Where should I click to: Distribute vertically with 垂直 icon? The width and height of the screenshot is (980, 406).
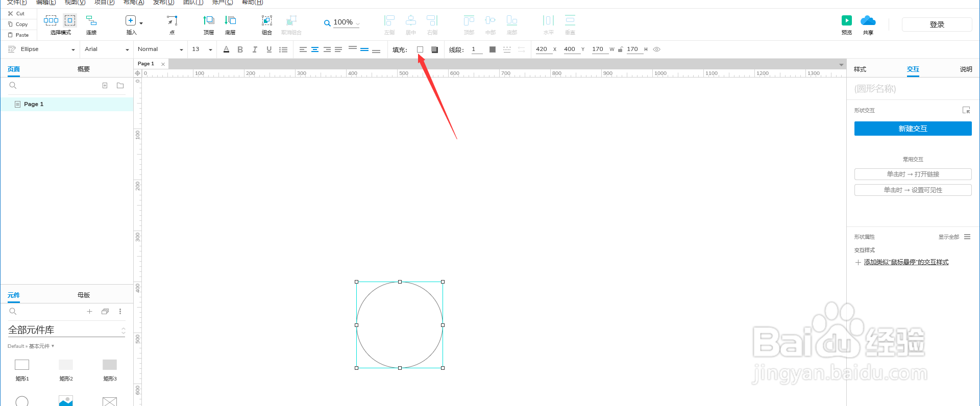point(570,20)
